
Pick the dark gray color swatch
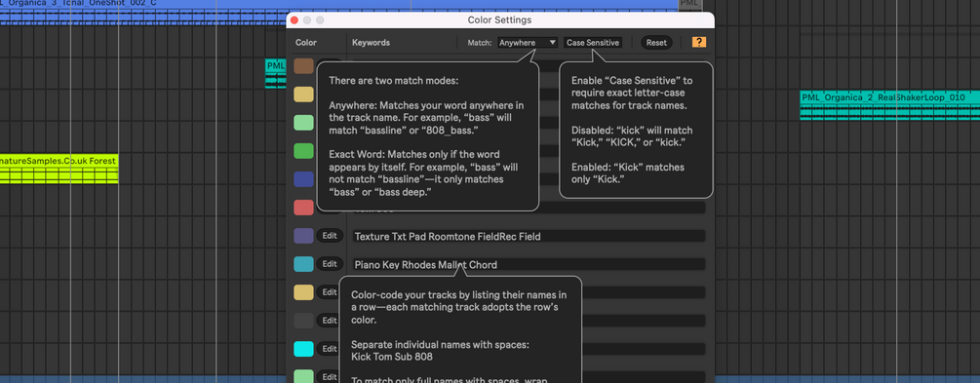(303, 321)
